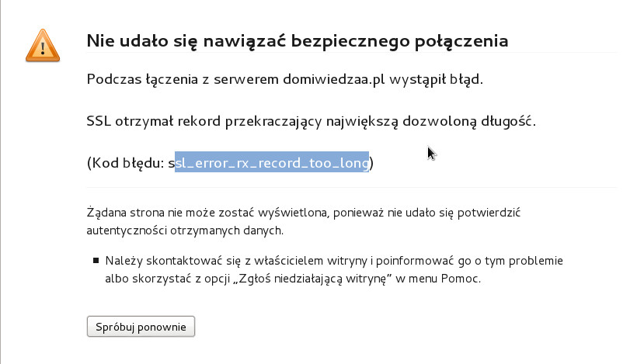The width and height of the screenshot is (637, 364).
Task: Click the orange warning triangle icon
Action: coord(42,45)
